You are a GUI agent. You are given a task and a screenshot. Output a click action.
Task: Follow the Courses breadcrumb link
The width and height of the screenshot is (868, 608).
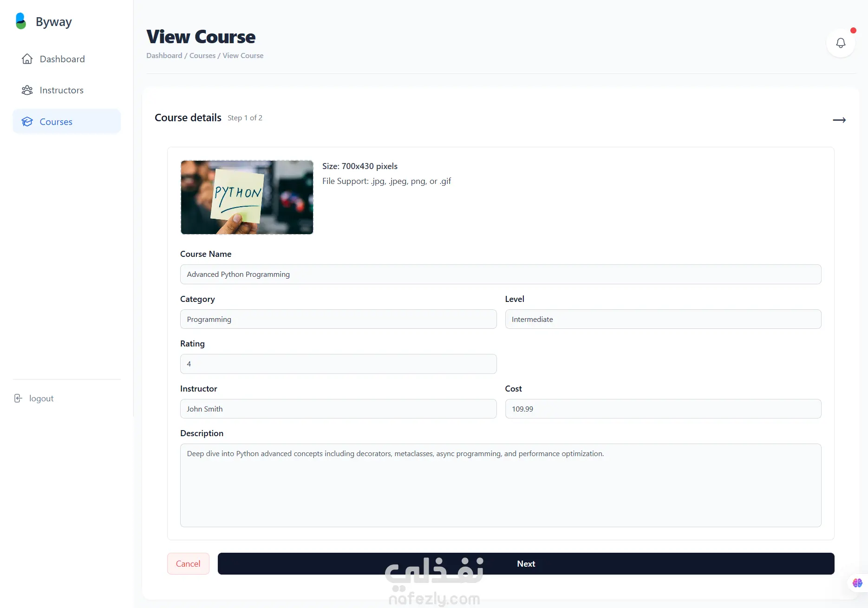[x=202, y=55]
